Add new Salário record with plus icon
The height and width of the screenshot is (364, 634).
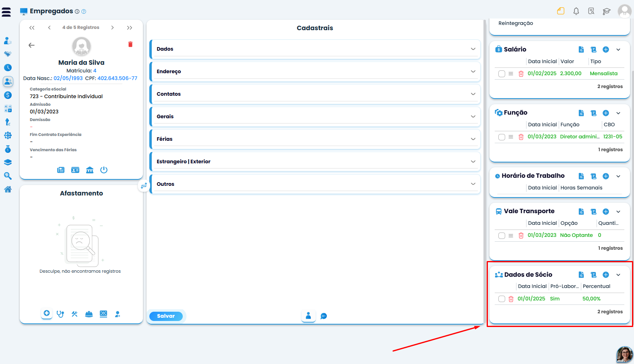point(606,49)
